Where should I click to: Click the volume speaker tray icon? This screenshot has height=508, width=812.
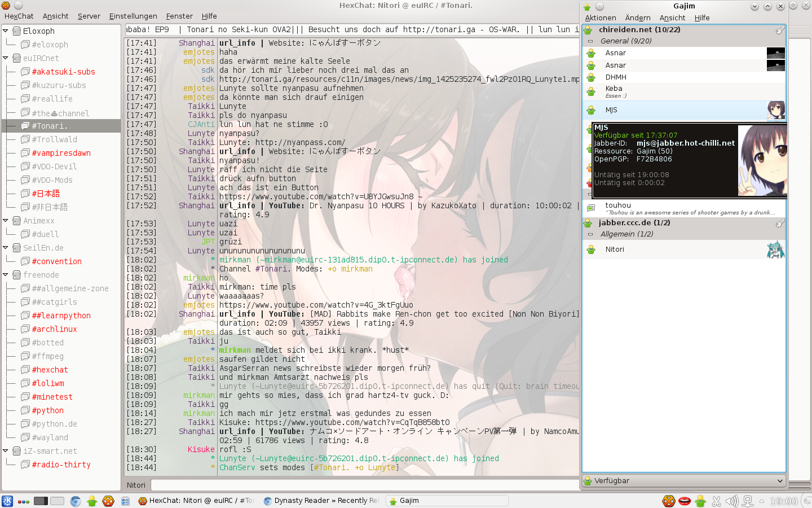pyautogui.click(x=732, y=501)
